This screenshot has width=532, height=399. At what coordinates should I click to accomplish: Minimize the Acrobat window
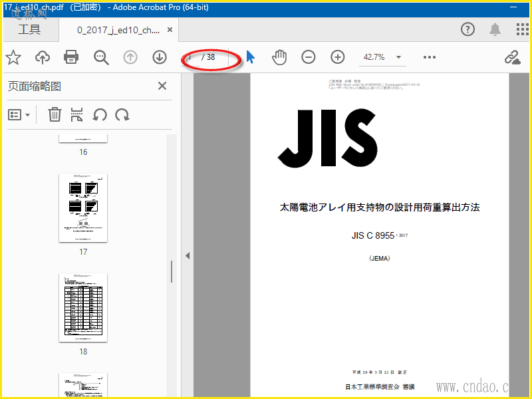[513, 7]
